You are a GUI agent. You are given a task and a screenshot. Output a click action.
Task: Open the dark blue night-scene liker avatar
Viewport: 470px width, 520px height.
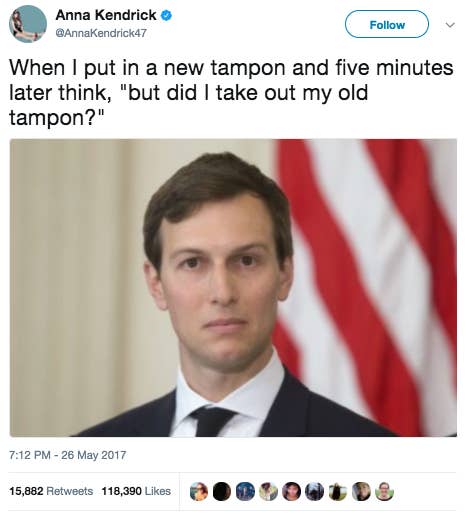coord(245,491)
